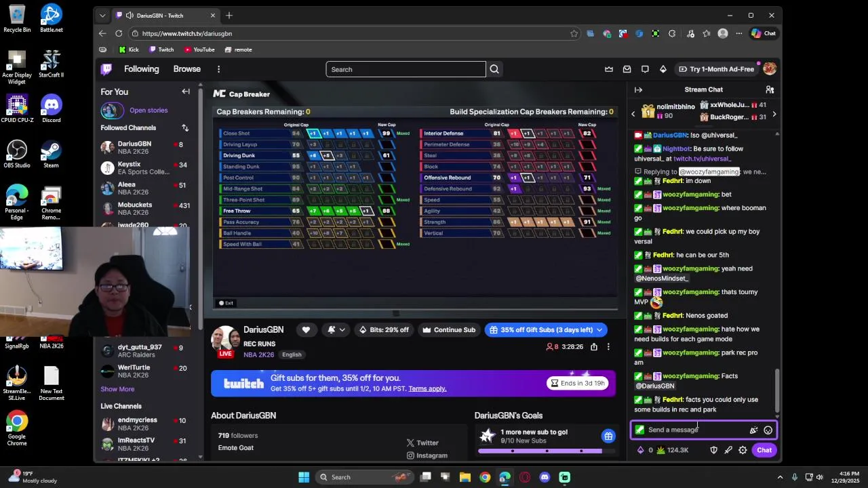The image size is (868, 488).
Task: Open the Following tab
Action: pyautogui.click(x=141, y=69)
